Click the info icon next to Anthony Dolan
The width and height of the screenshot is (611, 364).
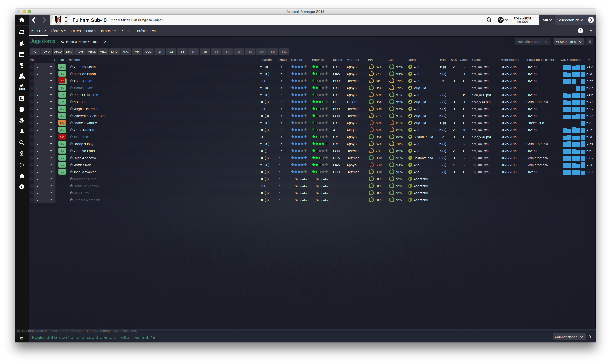tap(71, 67)
